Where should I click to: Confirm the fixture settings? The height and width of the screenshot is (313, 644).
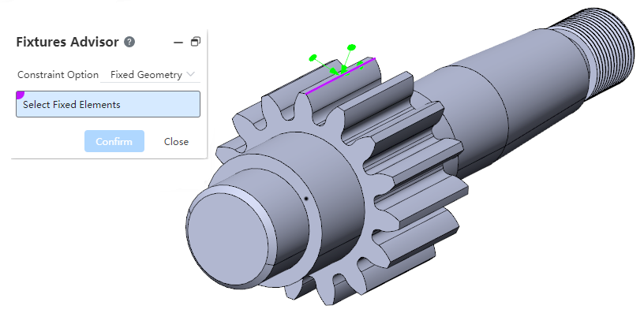[114, 141]
